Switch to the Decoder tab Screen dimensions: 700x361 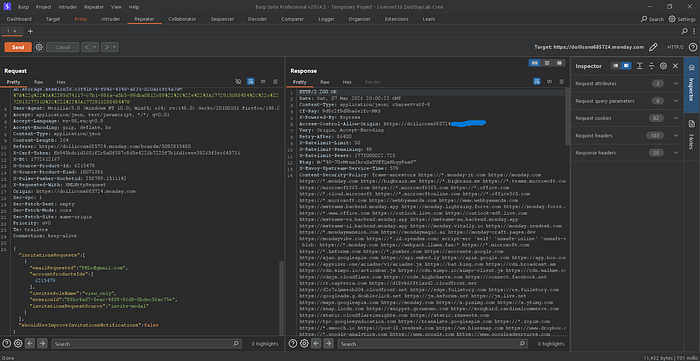pos(257,19)
